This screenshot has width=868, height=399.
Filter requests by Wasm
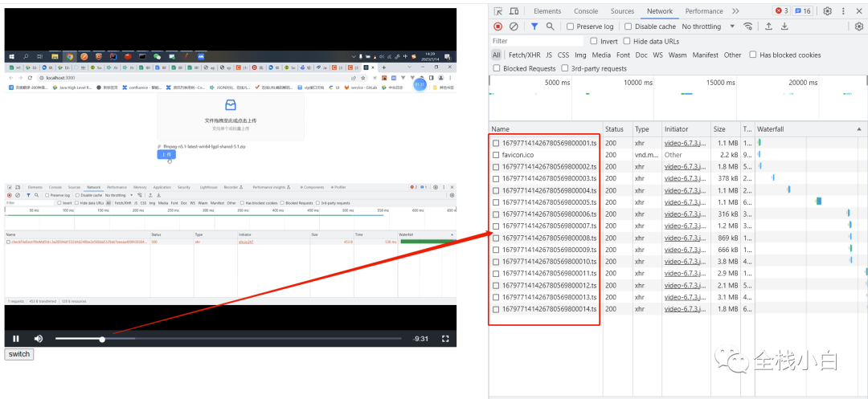click(678, 55)
